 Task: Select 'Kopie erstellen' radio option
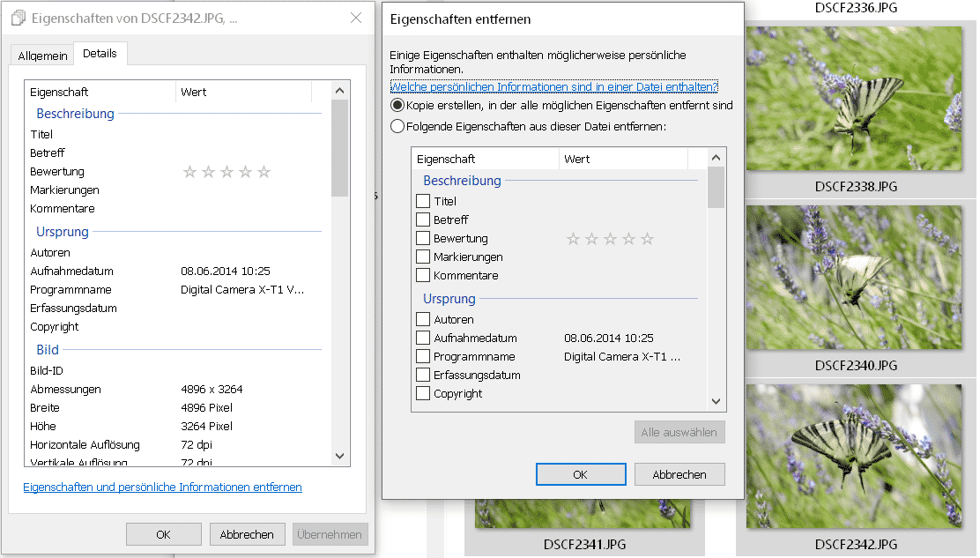point(397,105)
